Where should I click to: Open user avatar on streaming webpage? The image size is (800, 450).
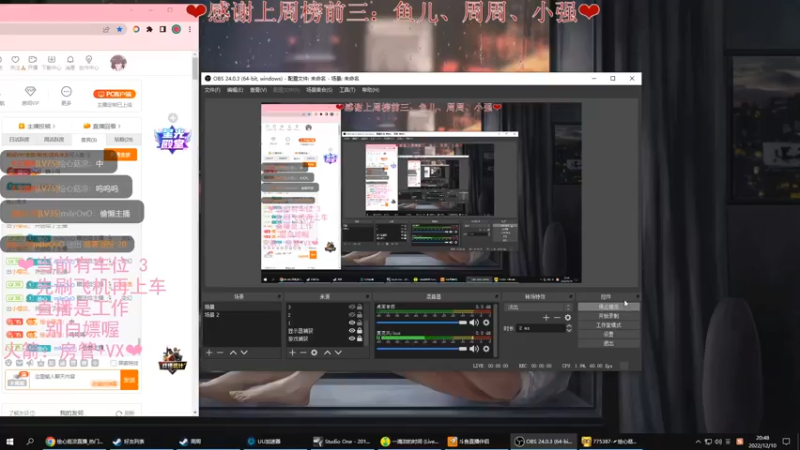click(118, 63)
